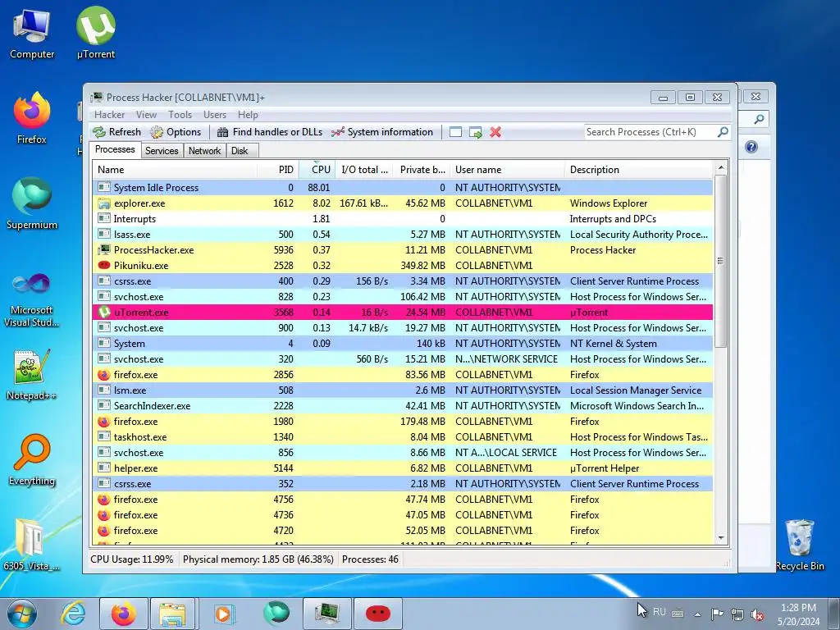Open the View menu
Viewport: 840px width, 630px height.
pos(146,115)
